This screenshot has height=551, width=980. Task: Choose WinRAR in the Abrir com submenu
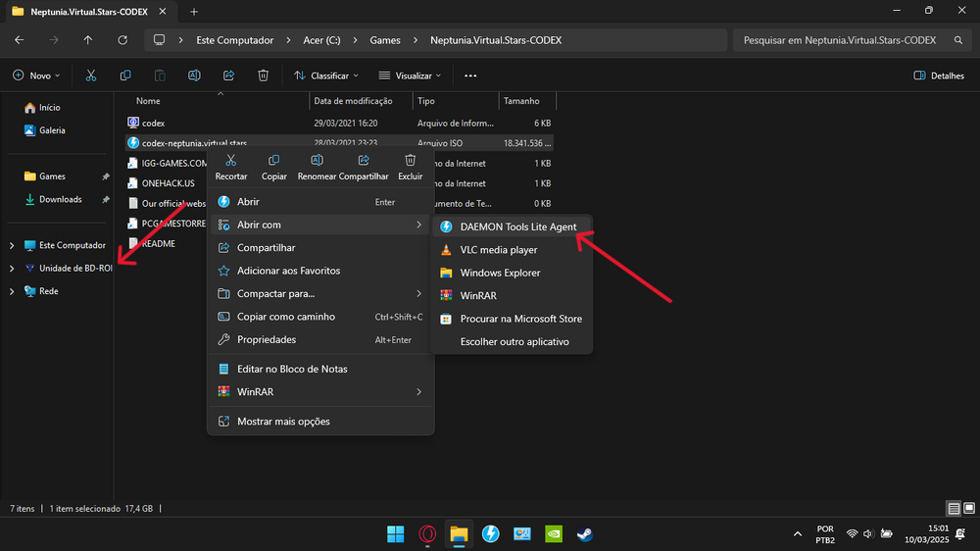pyautogui.click(x=512, y=296)
